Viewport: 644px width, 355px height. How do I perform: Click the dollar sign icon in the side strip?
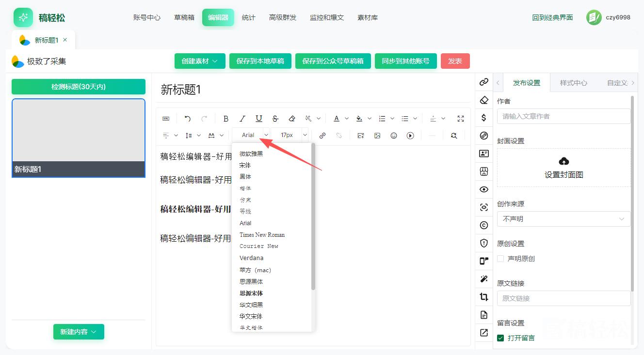[x=484, y=118]
